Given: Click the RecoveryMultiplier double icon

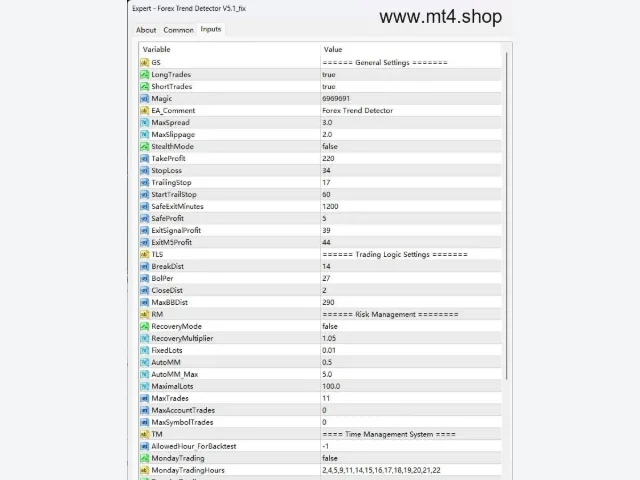Looking at the screenshot, I should tap(144, 338).
